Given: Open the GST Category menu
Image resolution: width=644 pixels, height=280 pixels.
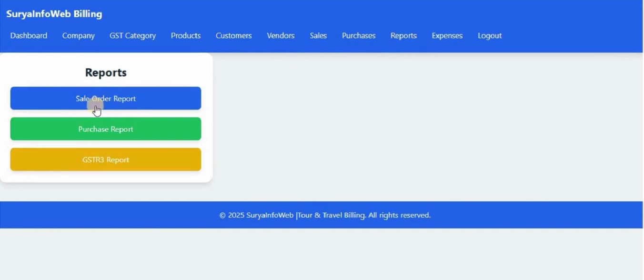Looking at the screenshot, I should (x=132, y=35).
